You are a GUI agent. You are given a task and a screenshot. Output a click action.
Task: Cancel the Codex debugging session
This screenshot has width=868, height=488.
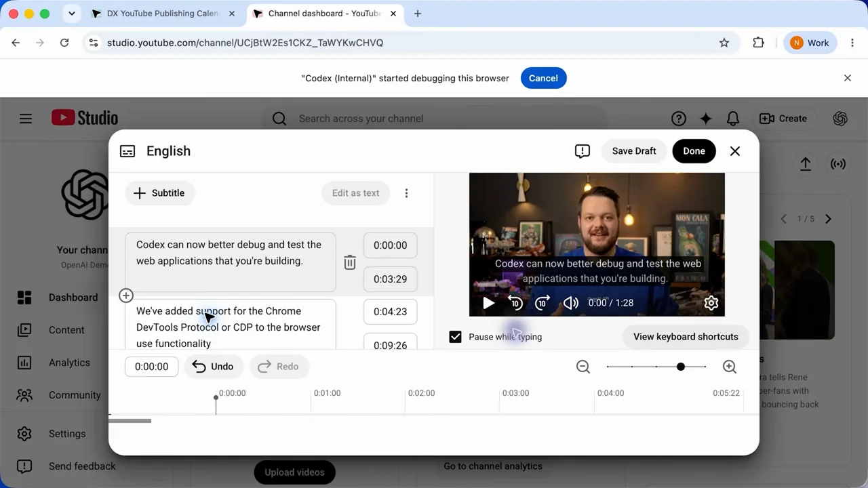click(x=543, y=78)
